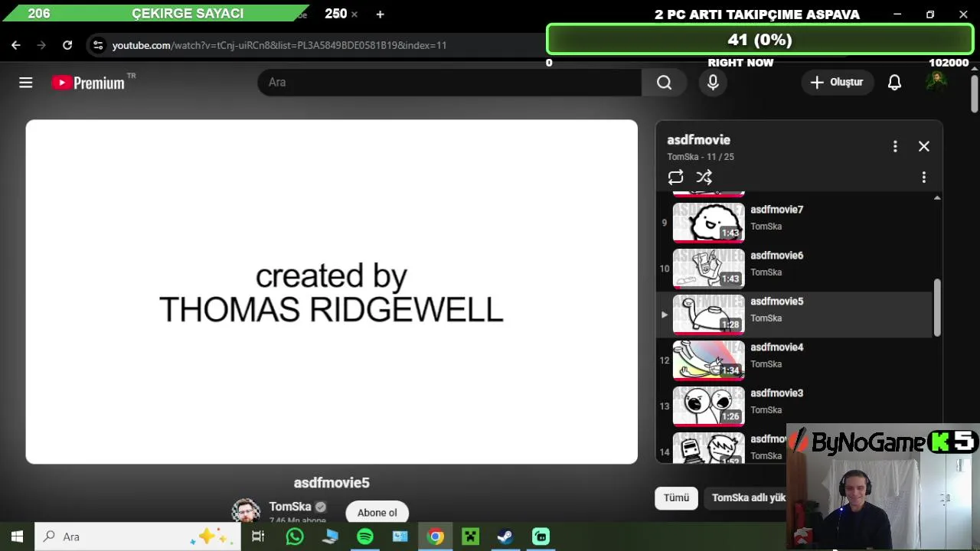
Task: Select the 'TomSka adlı yük' chip
Action: [x=746, y=497]
